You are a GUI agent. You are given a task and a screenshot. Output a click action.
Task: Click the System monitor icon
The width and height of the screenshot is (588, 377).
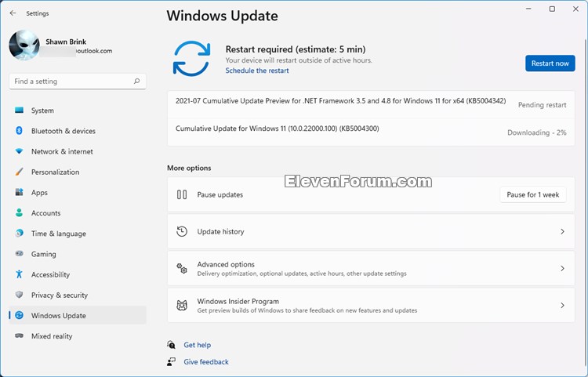click(19, 111)
